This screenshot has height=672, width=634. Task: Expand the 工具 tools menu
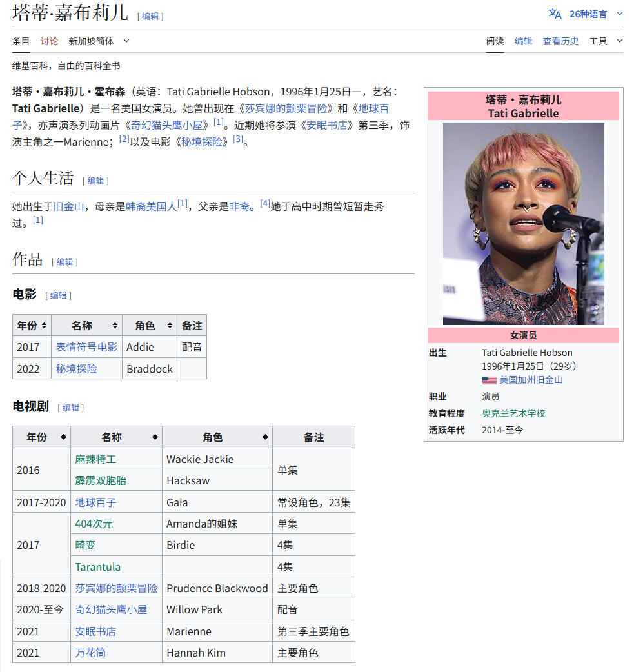click(606, 41)
